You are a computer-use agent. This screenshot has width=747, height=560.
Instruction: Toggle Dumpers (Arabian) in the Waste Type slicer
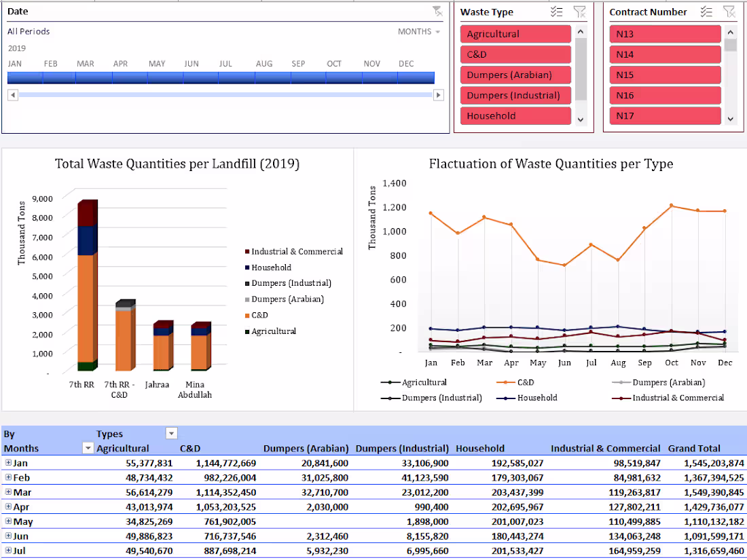[x=515, y=75]
